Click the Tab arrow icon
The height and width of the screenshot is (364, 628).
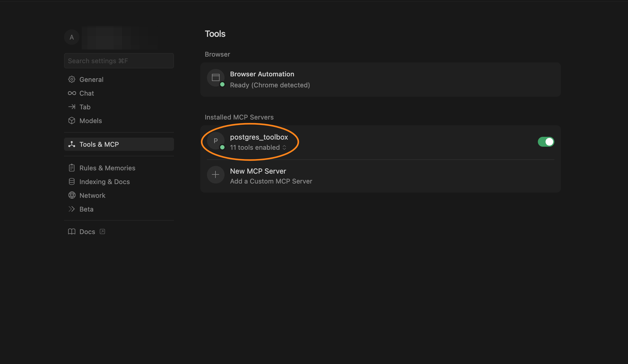coord(72,107)
